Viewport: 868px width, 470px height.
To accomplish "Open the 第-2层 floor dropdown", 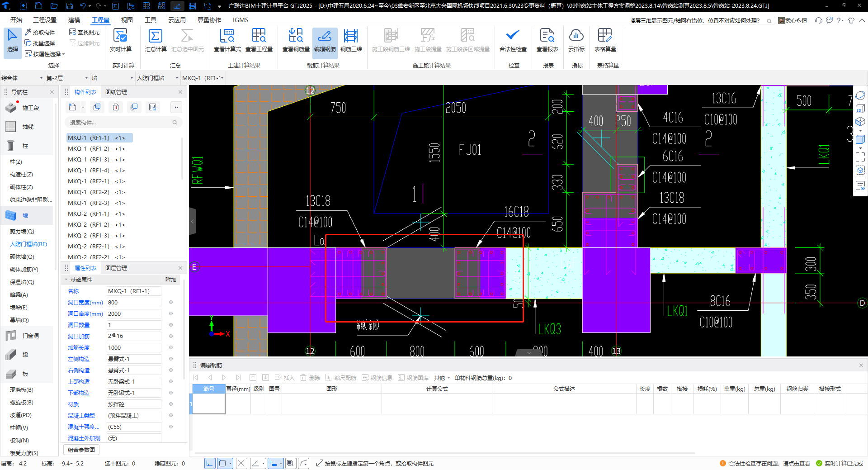I will click(x=67, y=78).
